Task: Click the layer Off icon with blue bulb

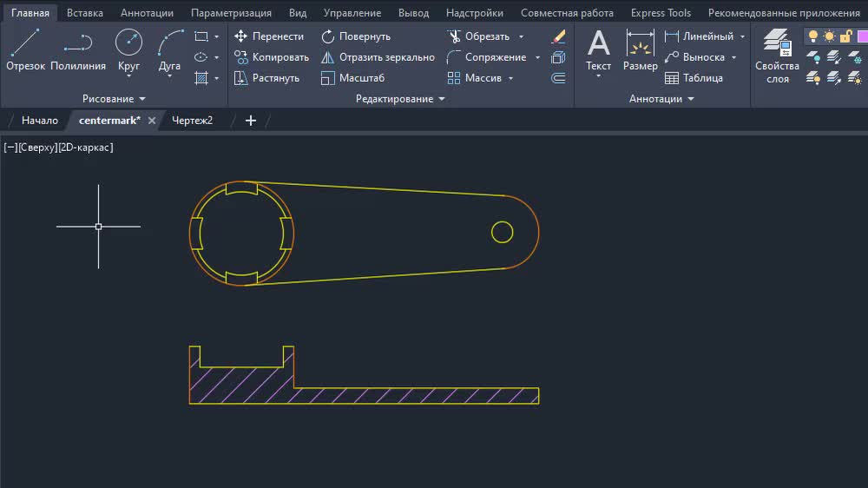Action: click(813, 57)
